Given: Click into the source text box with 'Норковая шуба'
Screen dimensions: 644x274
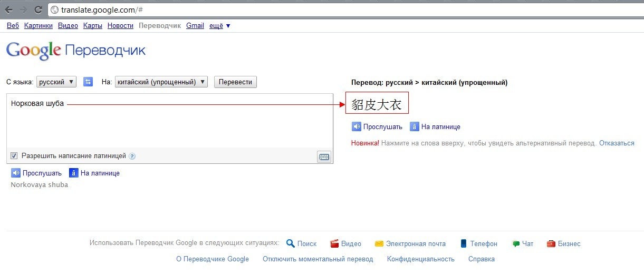Looking at the screenshot, I should click(169, 121).
